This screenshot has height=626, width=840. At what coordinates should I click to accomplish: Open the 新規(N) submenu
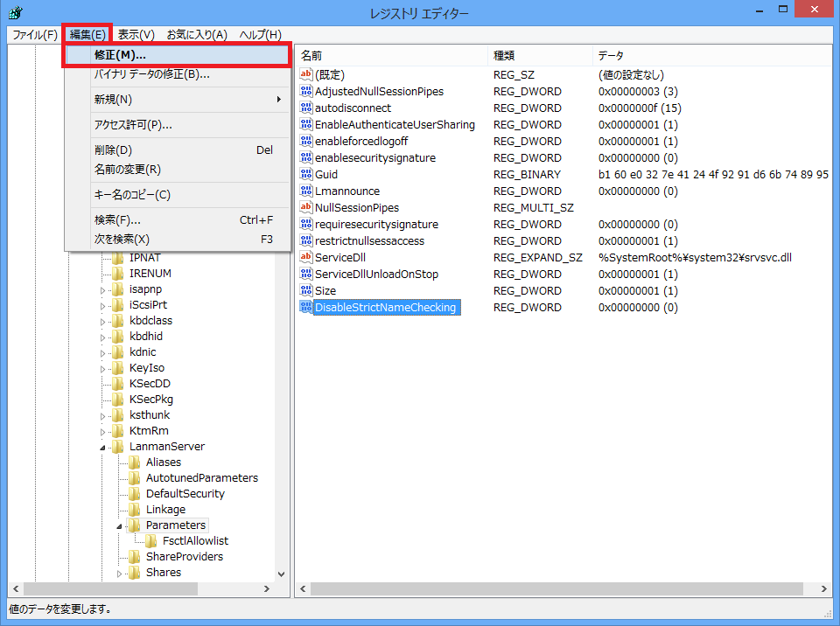(114, 100)
